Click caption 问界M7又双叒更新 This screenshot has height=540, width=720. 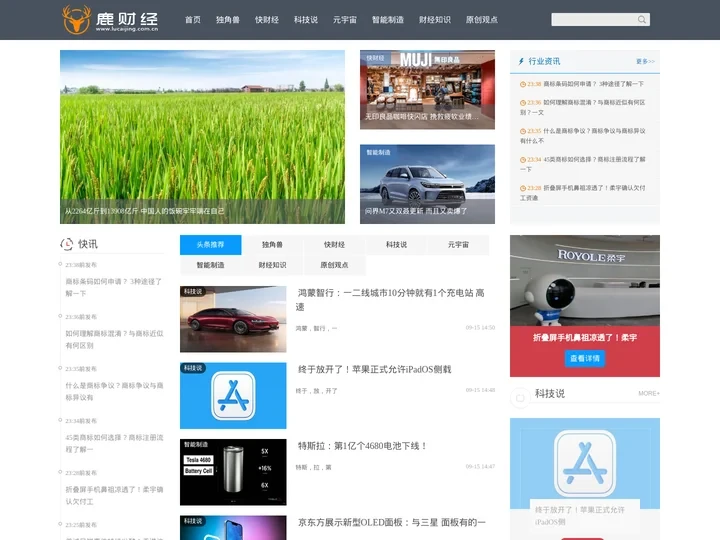pos(416,211)
